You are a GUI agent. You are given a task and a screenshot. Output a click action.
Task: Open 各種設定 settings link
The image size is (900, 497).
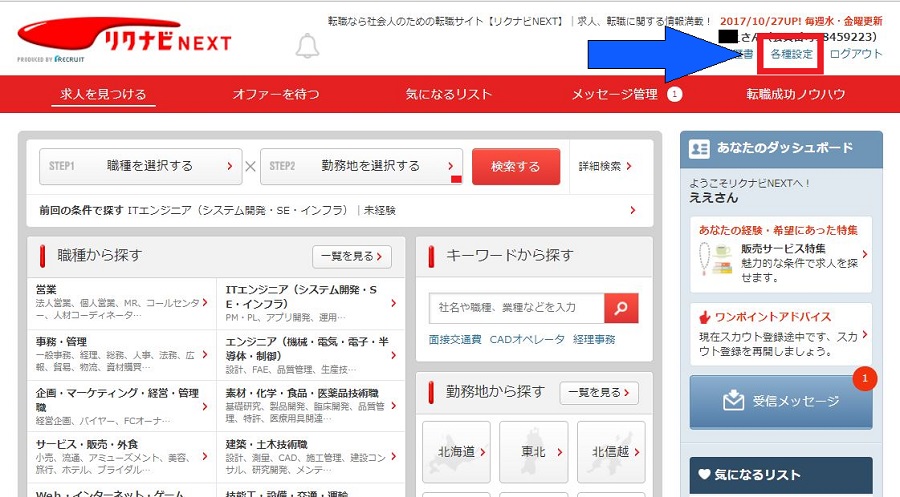(x=792, y=54)
